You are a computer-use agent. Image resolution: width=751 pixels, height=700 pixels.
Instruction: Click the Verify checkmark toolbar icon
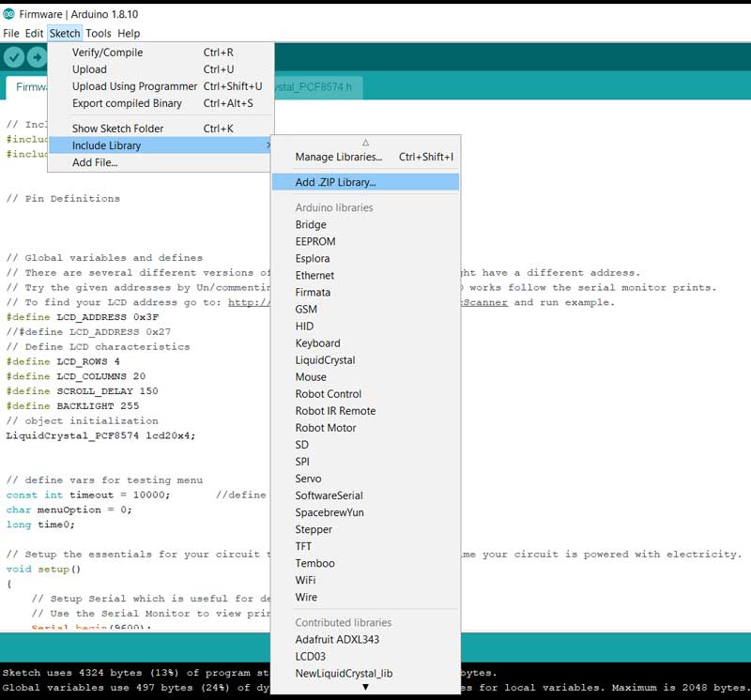tap(14, 57)
